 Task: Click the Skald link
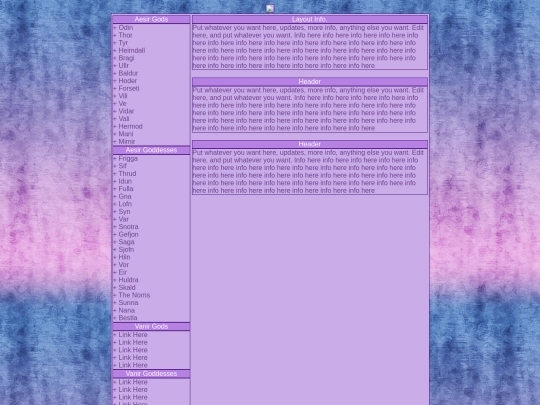coord(127,287)
